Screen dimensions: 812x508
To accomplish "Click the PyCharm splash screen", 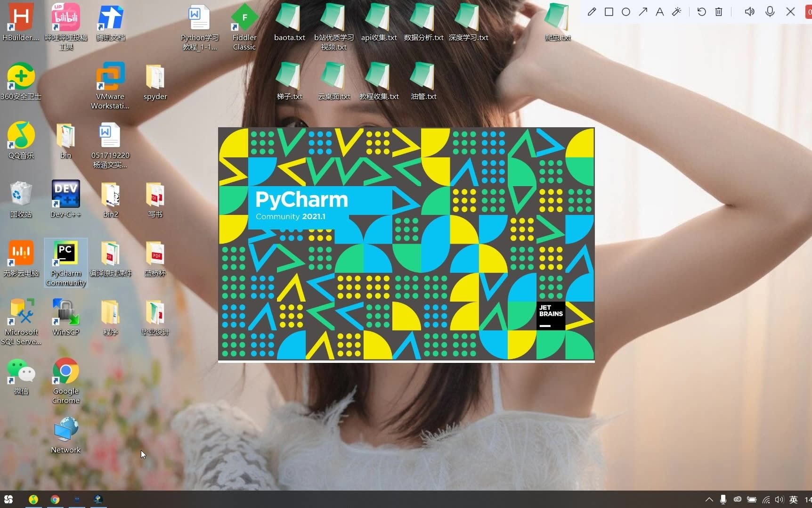I will (x=406, y=244).
